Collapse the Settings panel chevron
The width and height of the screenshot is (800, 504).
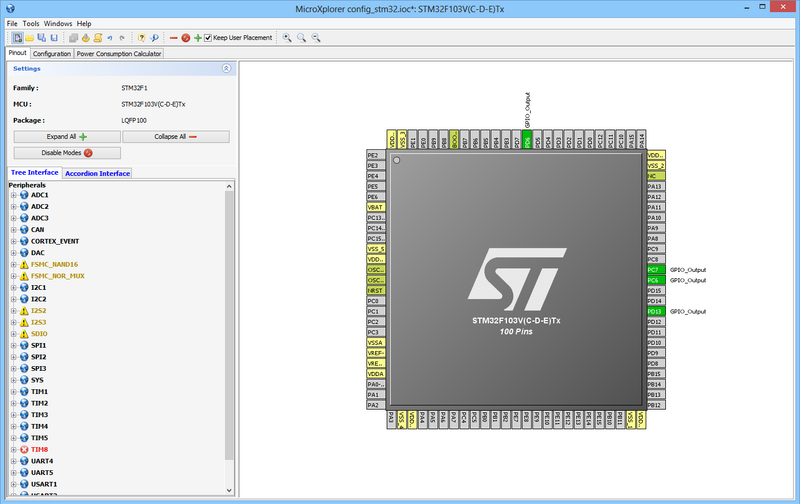[227, 68]
